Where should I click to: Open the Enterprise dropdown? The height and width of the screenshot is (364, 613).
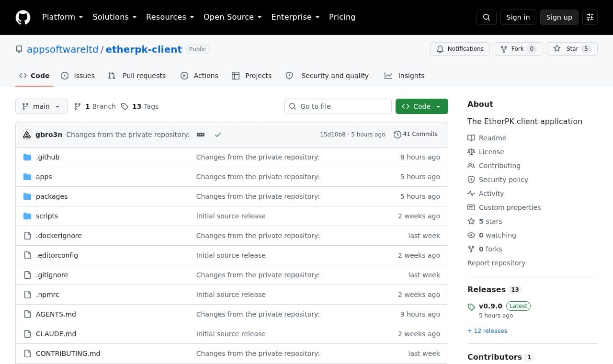[x=295, y=17]
